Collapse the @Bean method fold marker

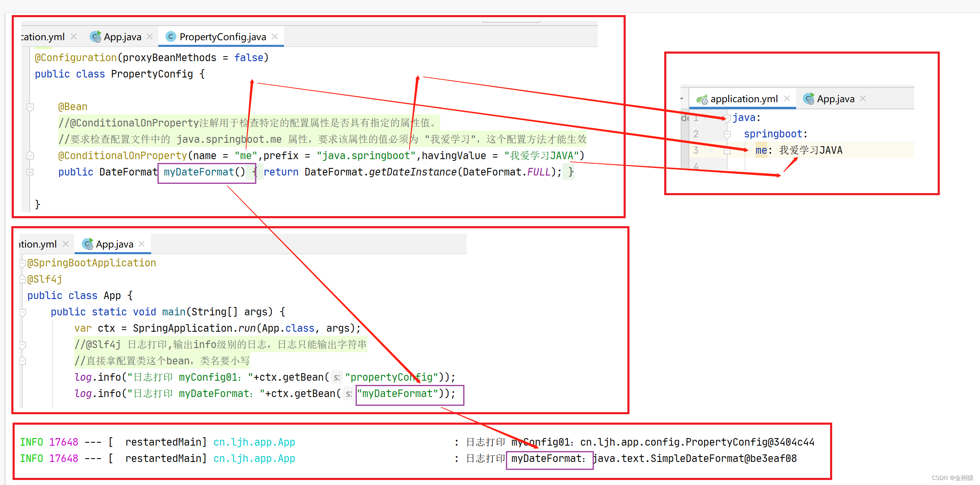click(30, 107)
